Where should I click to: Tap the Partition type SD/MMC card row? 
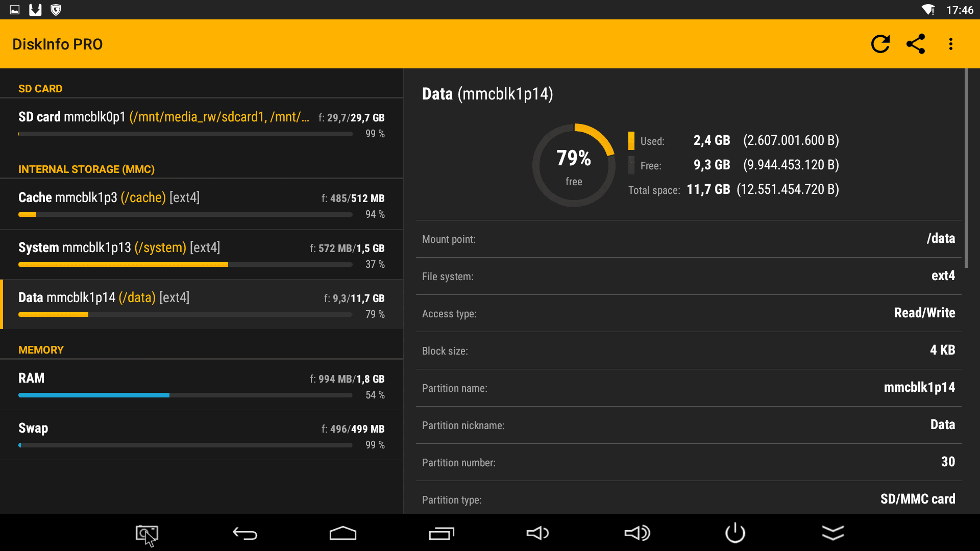(689, 498)
